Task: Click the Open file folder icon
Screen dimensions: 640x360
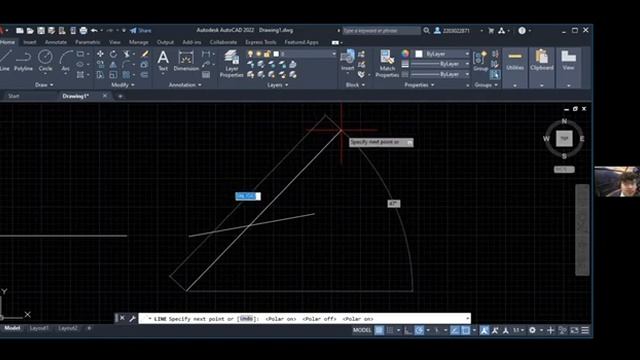Action: point(30,31)
